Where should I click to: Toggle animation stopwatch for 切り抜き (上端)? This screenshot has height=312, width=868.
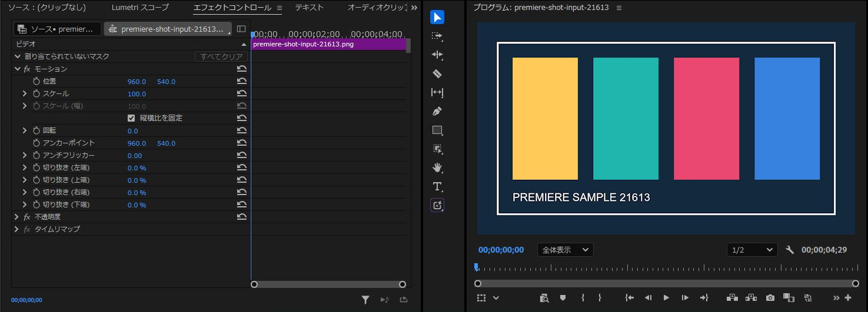36,180
